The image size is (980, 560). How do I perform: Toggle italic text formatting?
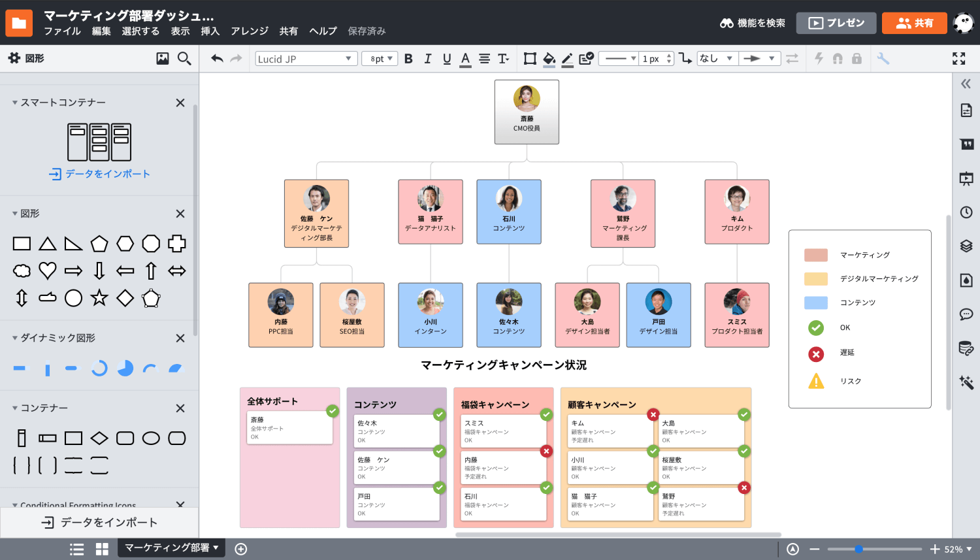pyautogui.click(x=427, y=58)
